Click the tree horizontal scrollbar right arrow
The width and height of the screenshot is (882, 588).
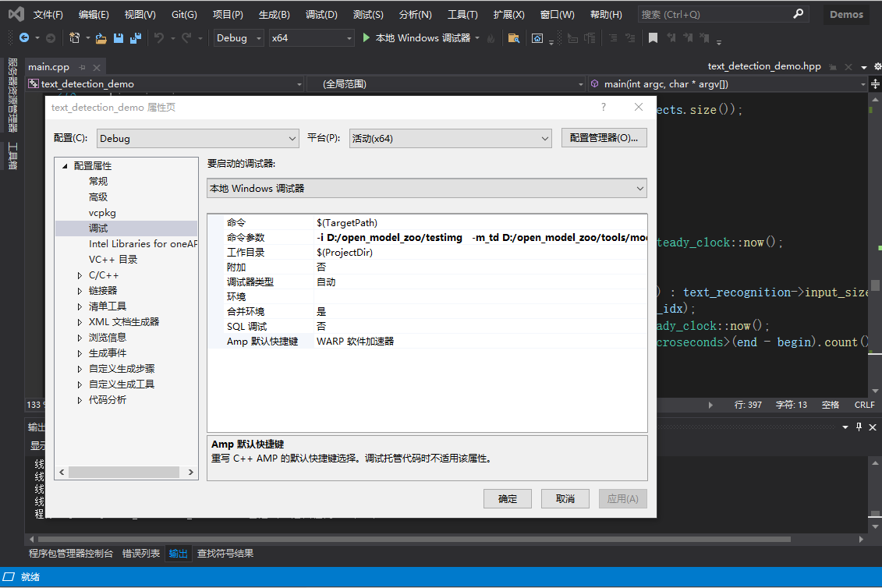tap(191, 473)
